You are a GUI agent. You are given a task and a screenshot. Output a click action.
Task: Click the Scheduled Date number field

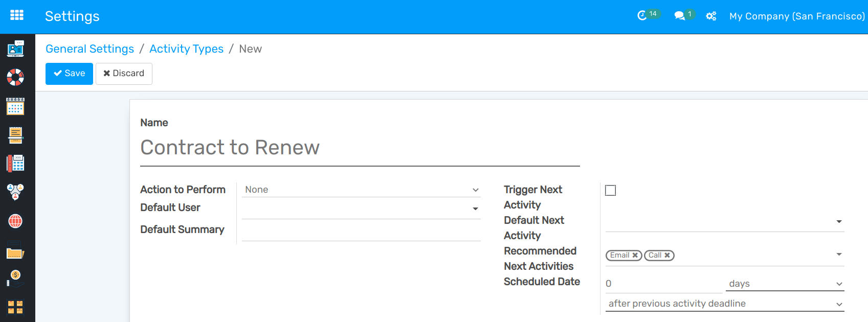click(x=663, y=284)
